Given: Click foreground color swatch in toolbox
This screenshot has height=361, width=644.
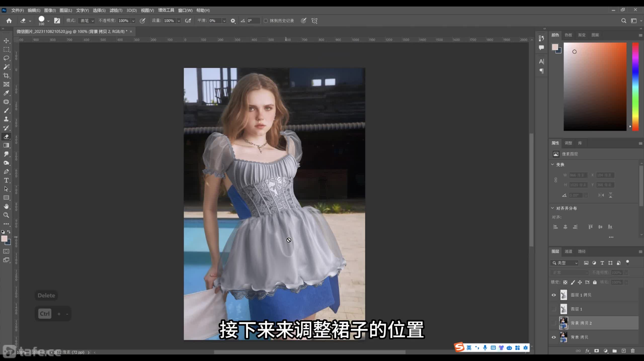Looking at the screenshot, I should 4,238.
